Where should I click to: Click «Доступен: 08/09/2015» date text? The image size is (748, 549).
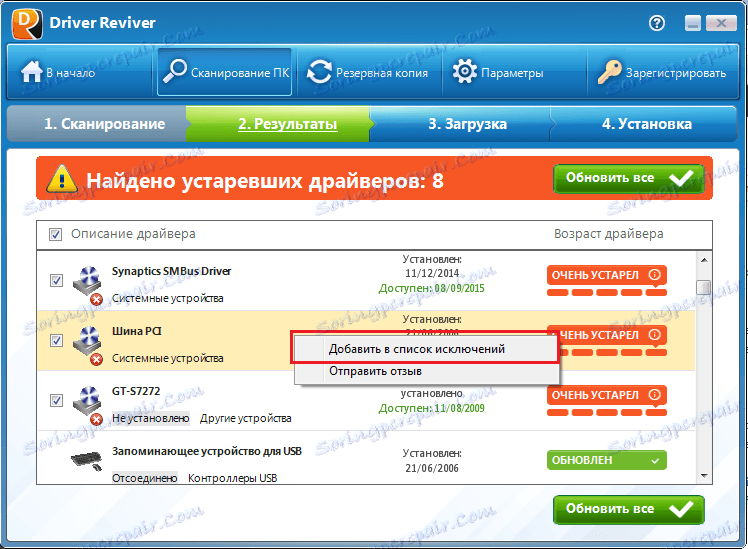(431, 289)
